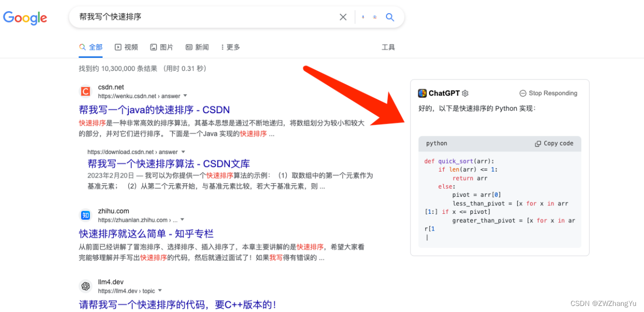Expand the dropdown arrow beside wenku.csdn.net URL
The width and height of the screenshot is (644, 312).
coord(185,96)
